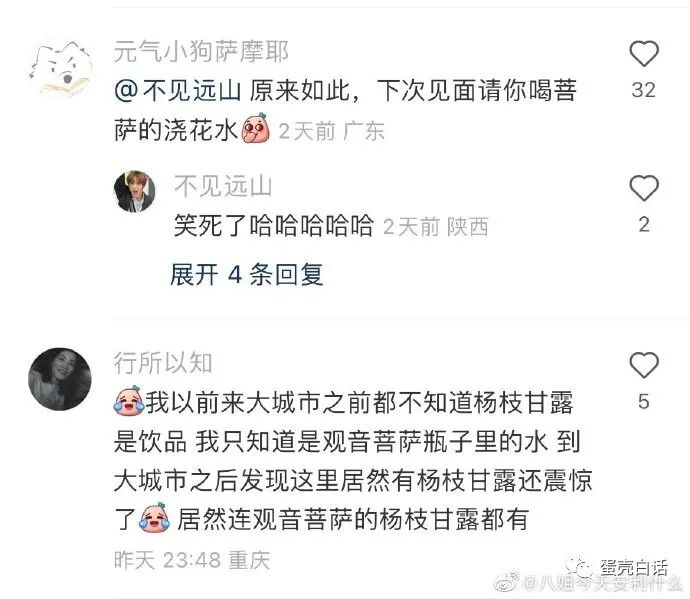Like the comment by 行所以知
Screen dimensions: 690x599
[644, 365]
